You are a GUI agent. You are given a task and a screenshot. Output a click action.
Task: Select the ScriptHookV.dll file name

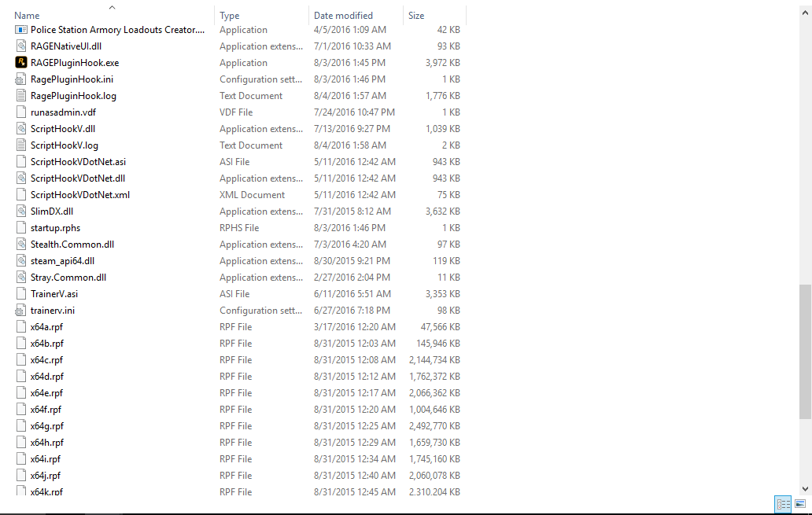coord(63,129)
